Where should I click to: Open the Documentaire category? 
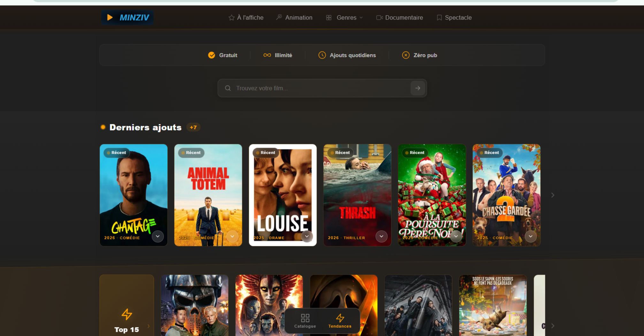coord(399,18)
